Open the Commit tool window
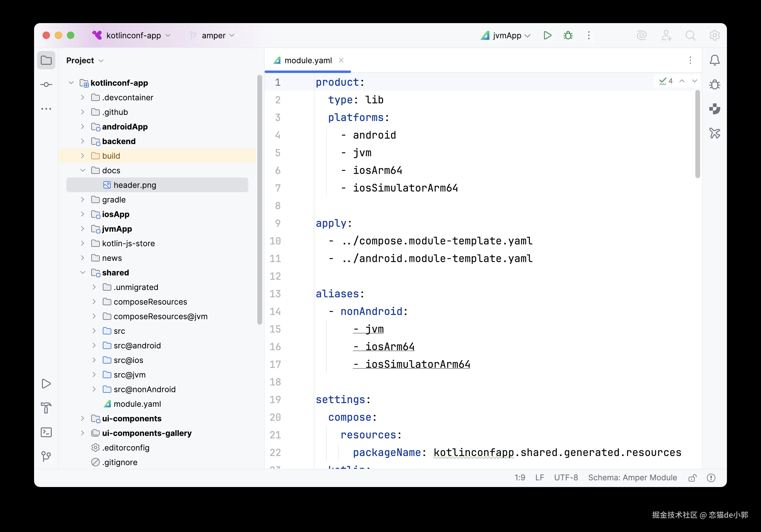 click(46, 85)
